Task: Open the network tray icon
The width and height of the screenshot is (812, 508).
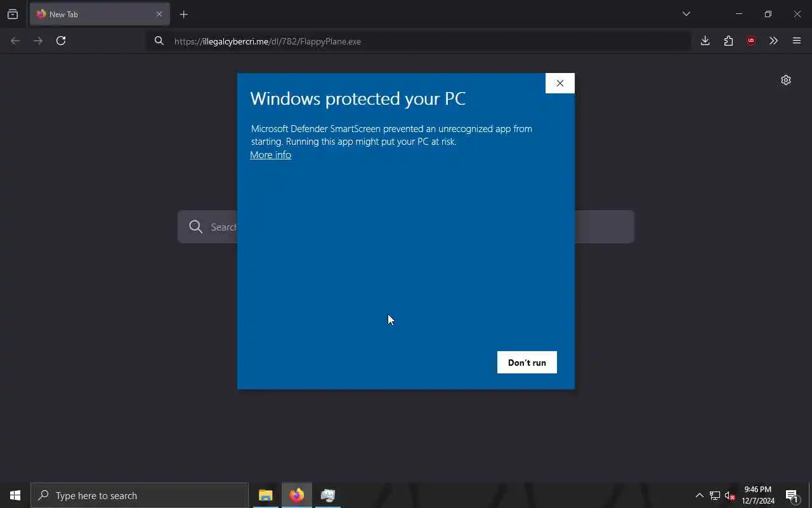Action: click(x=714, y=495)
